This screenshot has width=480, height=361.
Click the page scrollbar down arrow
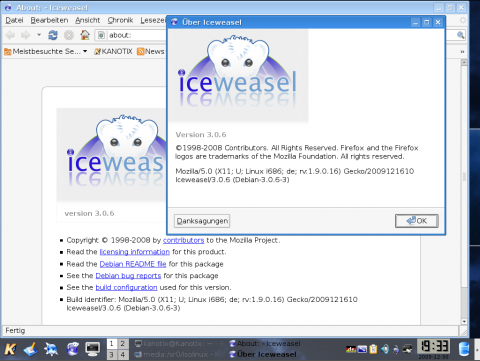(x=464, y=321)
